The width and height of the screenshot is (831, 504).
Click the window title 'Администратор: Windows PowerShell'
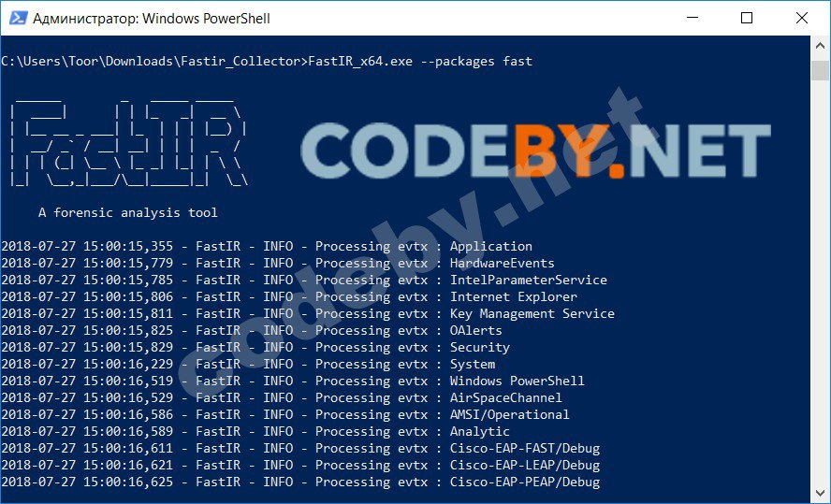(x=152, y=19)
